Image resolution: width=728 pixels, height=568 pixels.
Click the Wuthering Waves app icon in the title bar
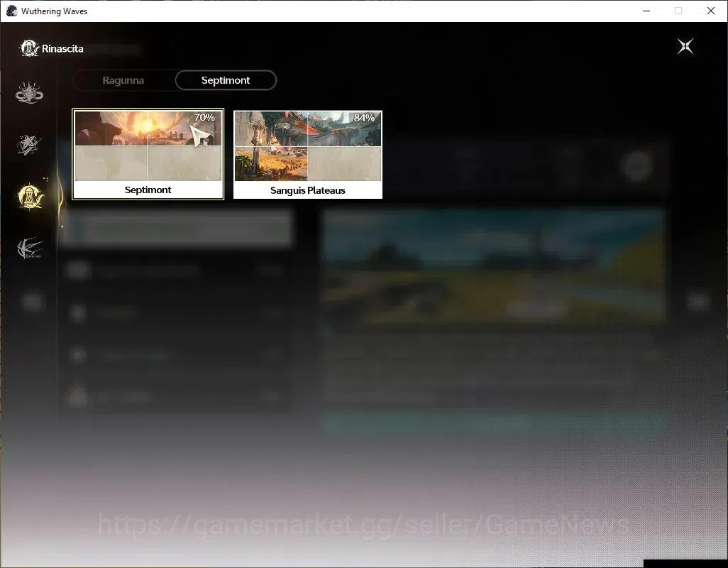pyautogui.click(x=11, y=11)
